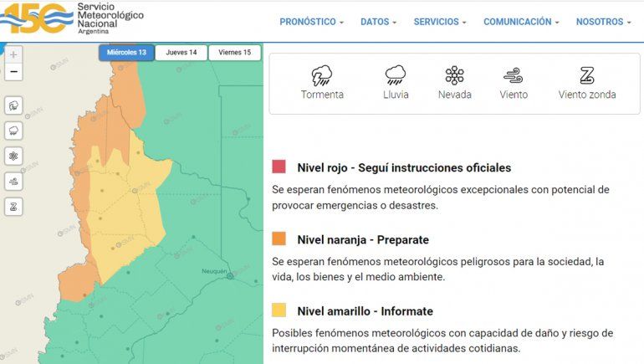
Task: Open the Comunicación menu
Action: (521, 22)
